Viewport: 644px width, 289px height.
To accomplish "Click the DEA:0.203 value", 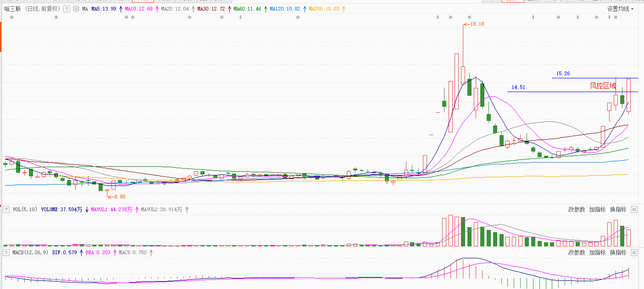I will click(98, 252).
